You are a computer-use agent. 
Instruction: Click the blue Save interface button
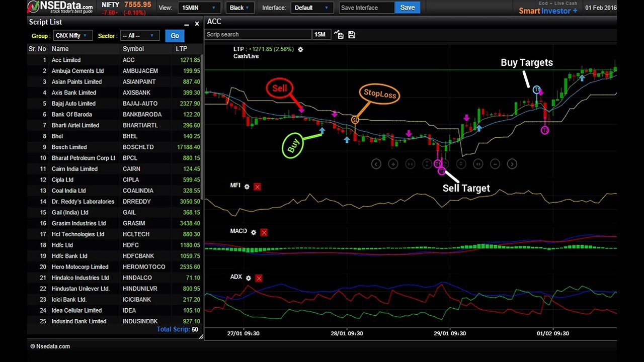407,8
